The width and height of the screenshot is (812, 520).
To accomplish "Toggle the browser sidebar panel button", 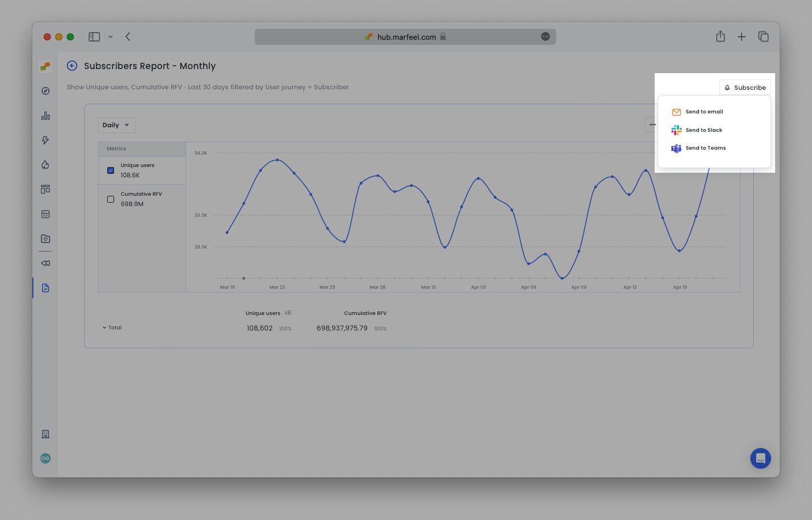I will (x=93, y=36).
